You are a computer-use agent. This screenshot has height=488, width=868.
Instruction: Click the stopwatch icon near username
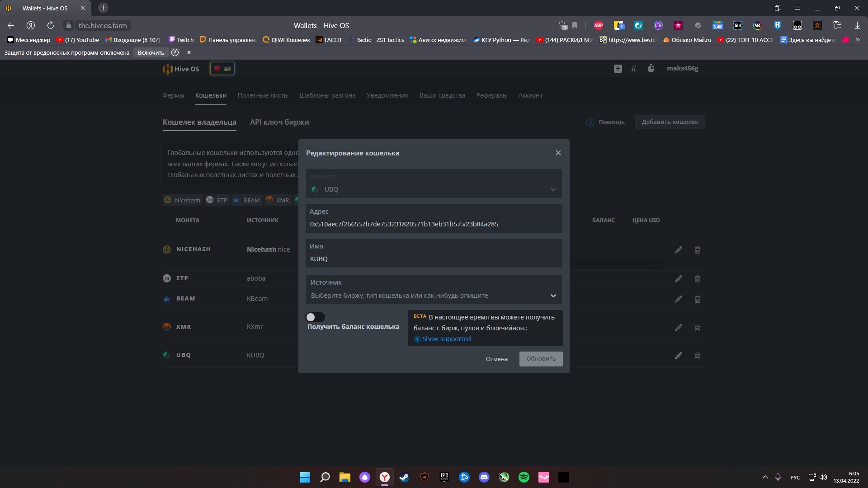point(651,69)
